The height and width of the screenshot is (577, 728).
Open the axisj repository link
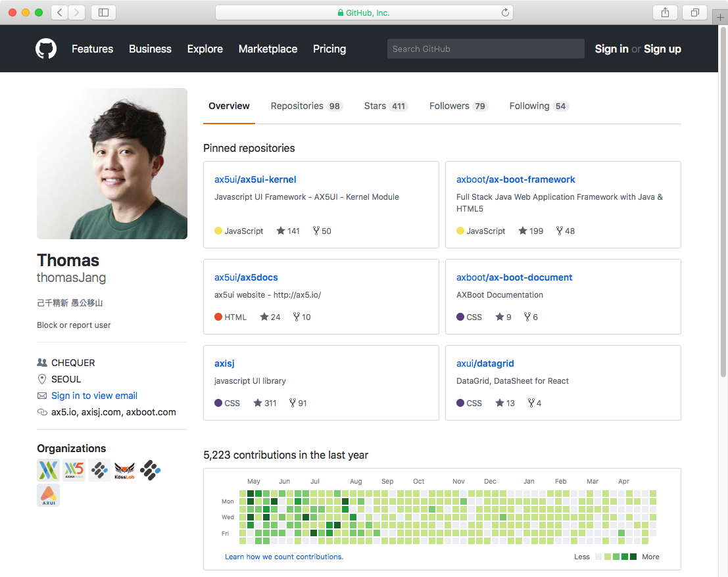pyautogui.click(x=224, y=363)
